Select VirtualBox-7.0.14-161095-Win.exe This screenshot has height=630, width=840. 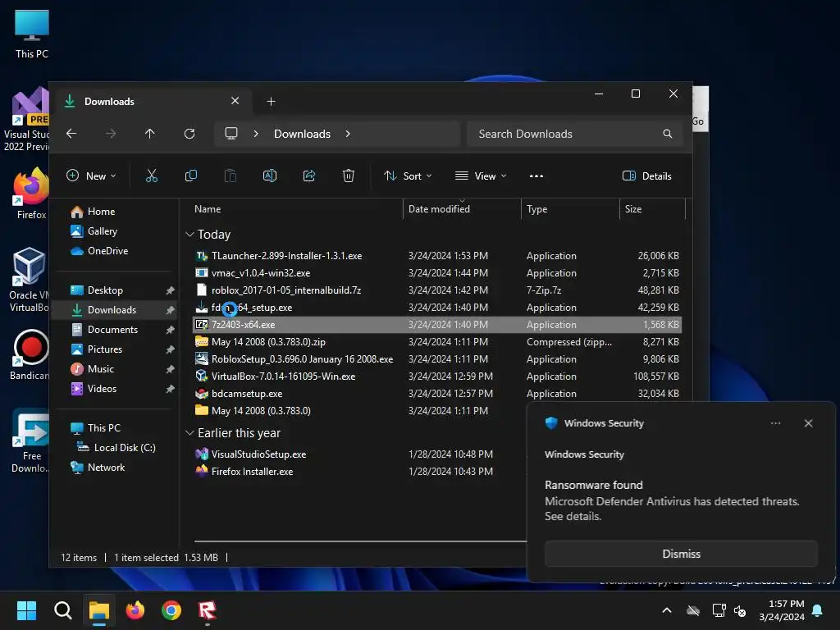436,376
